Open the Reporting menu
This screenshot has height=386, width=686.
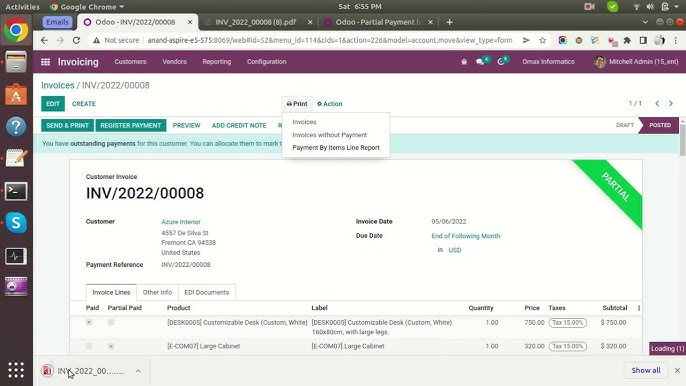tap(217, 62)
